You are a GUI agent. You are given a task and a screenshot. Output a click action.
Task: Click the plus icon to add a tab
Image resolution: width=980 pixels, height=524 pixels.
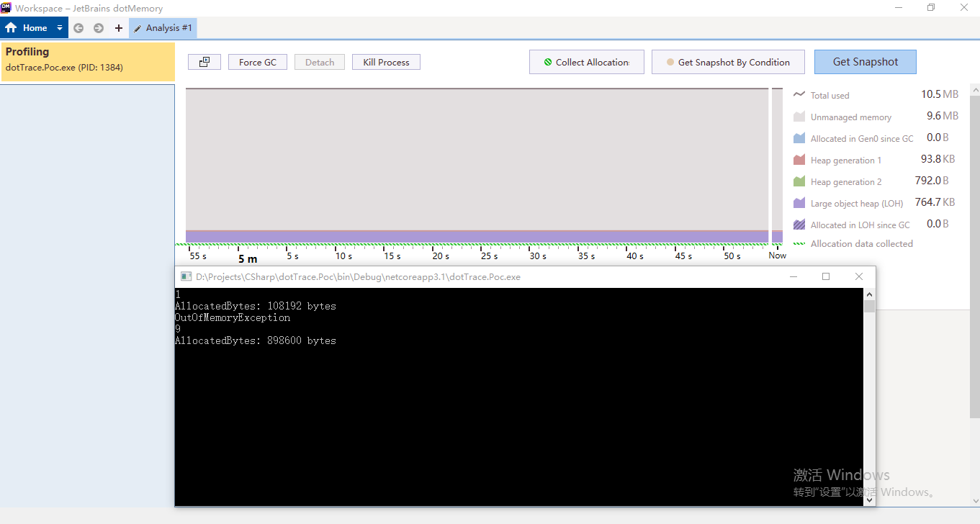click(117, 27)
